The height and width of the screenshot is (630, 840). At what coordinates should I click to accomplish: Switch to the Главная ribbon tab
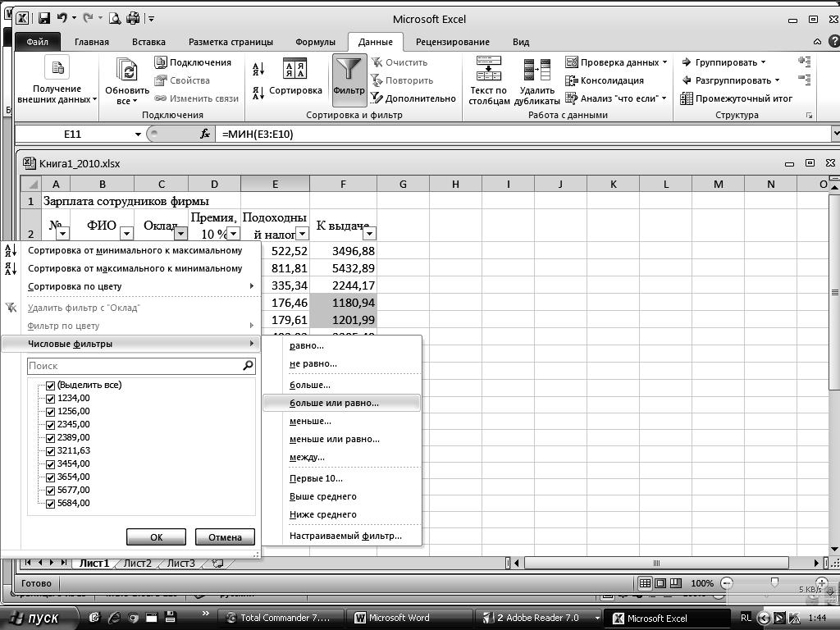[x=92, y=42]
